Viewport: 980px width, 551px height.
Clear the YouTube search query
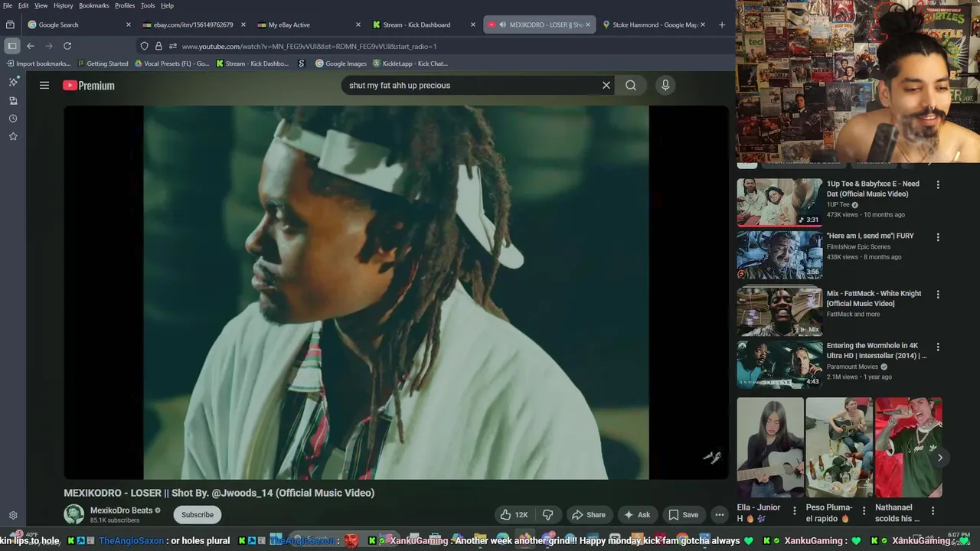point(606,86)
